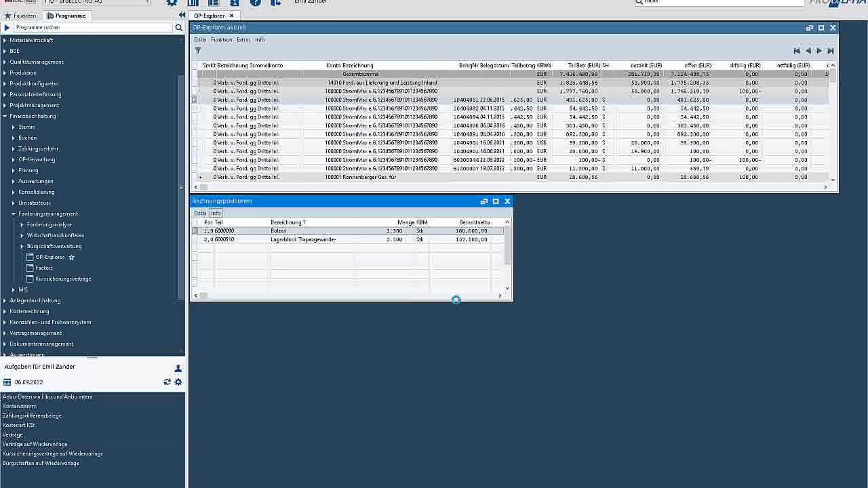
Task: Click user icon in Aufgaben panel
Action: (178, 368)
